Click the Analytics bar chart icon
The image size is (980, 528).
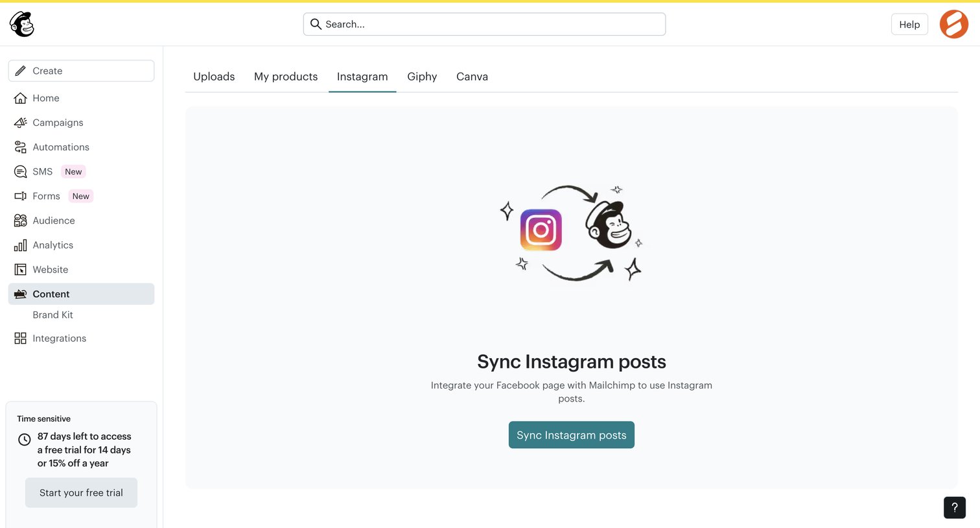tap(21, 245)
